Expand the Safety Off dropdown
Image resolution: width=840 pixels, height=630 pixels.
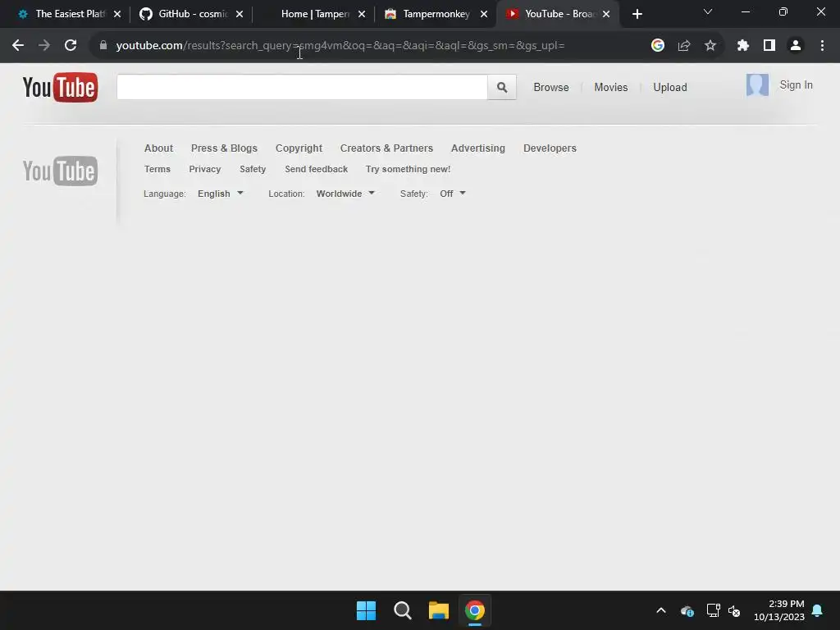pyautogui.click(x=453, y=194)
